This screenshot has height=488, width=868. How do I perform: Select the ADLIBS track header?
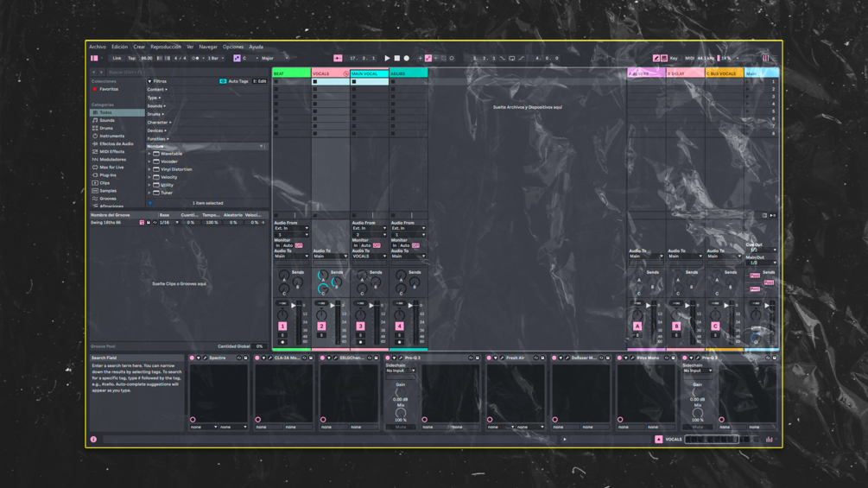pos(409,73)
